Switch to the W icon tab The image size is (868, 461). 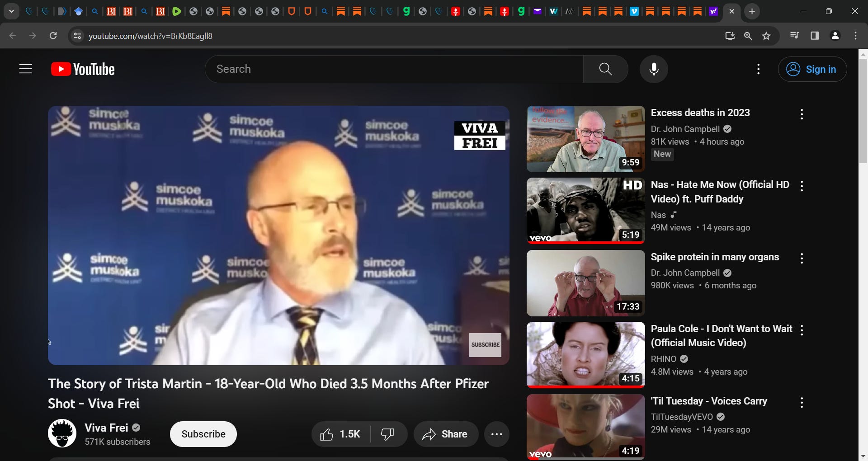(553, 11)
